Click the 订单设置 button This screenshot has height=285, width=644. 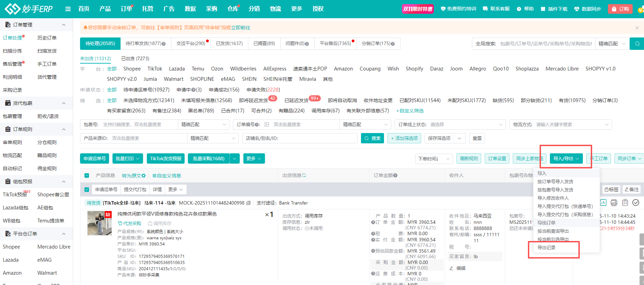(497, 158)
